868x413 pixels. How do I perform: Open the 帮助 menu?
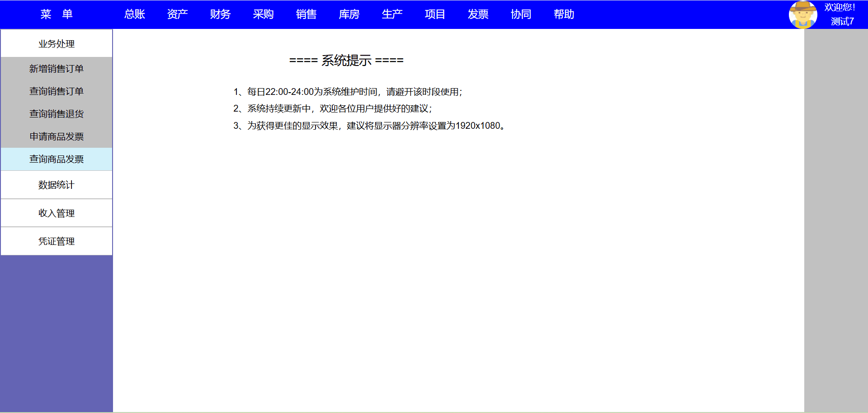click(x=564, y=14)
